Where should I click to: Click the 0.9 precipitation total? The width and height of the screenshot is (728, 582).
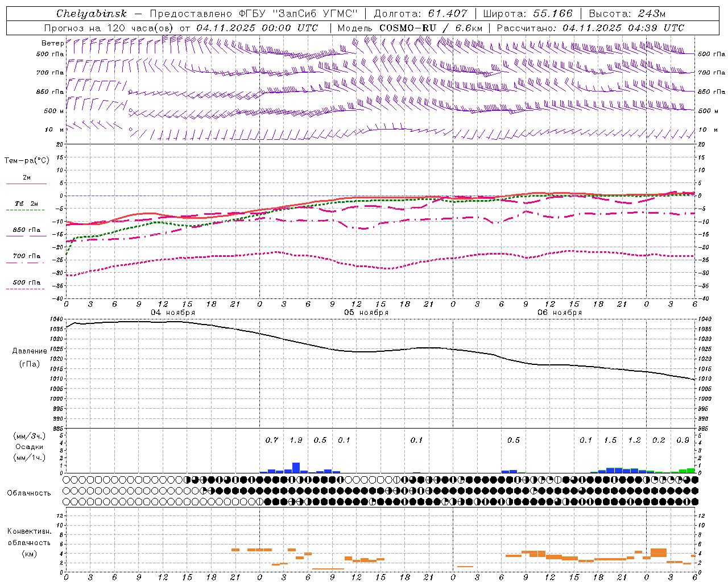[x=682, y=440]
